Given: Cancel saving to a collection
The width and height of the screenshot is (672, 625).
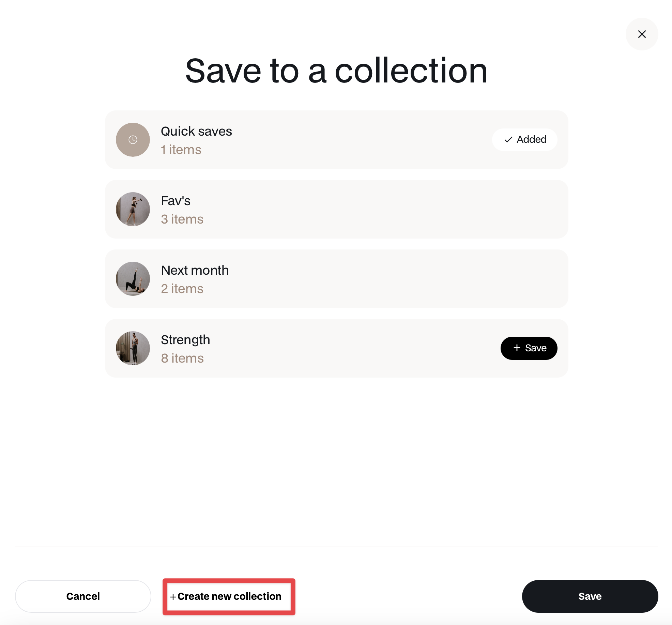Looking at the screenshot, I should pos(83,596).
